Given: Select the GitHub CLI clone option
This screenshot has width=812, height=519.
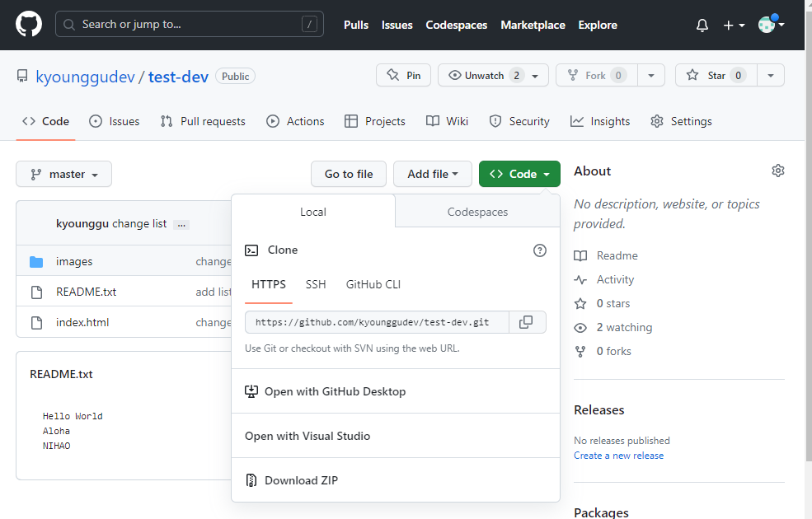Looking at the screenshot, I should (x=373, y=284).
